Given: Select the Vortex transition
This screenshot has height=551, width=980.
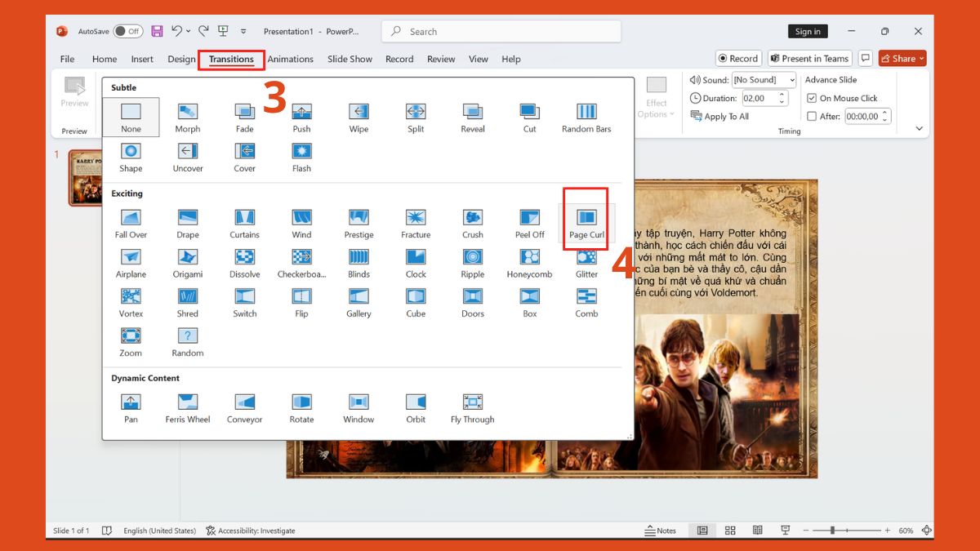Looking at the screenshot, I should [130, 301].
